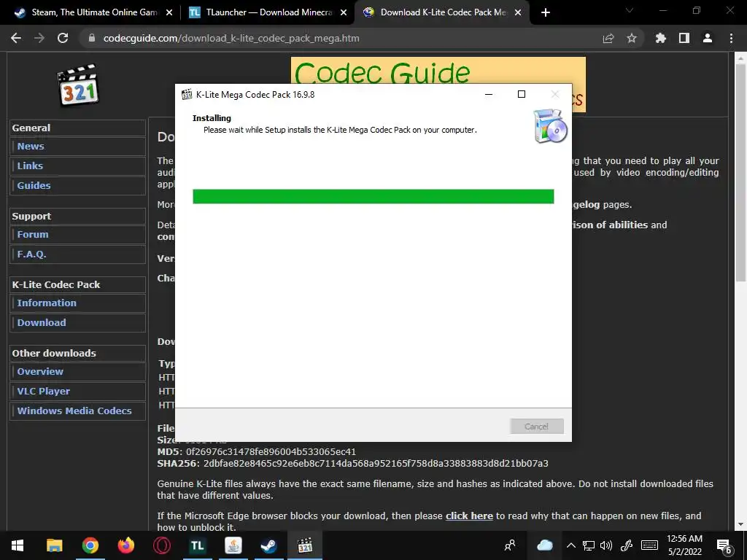This screenshot has width=747, height=560.
Task: Open the Chrome three-dot menu
Action: (x=731, y=38)
